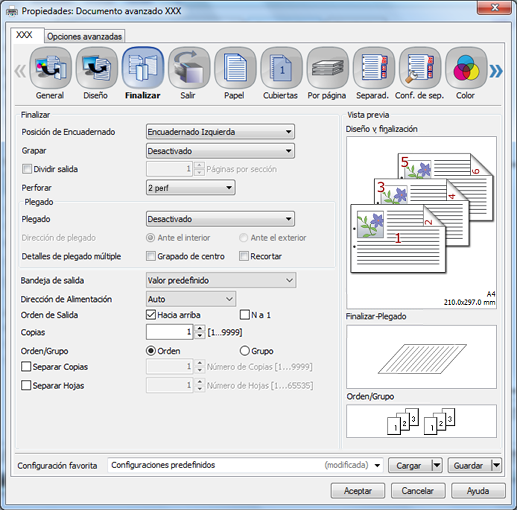Open the Cubiertas covers icon

[281, 68]
